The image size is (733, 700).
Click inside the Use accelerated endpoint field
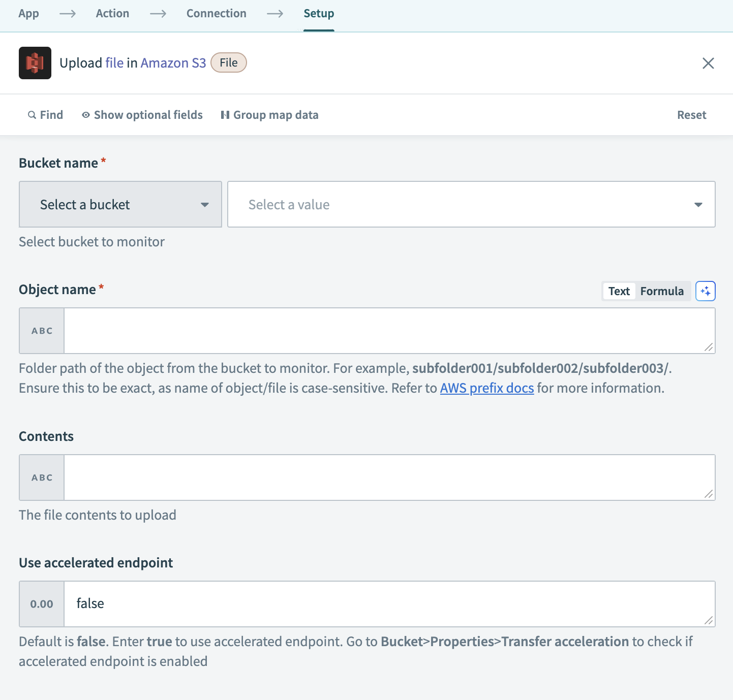click(389, 603)
